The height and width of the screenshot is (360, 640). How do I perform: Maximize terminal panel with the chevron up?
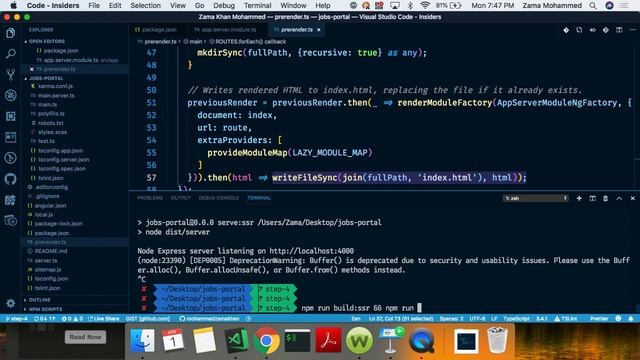click(619, 198)
